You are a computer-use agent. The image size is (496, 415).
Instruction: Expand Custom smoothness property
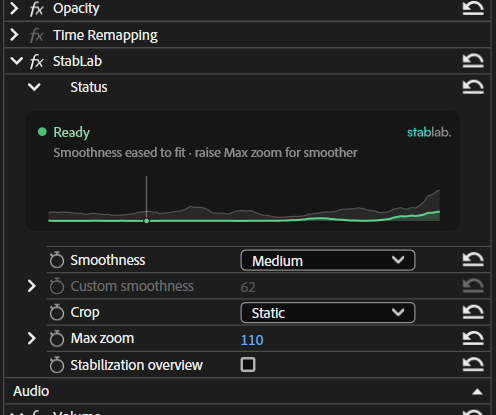(32, 286)
